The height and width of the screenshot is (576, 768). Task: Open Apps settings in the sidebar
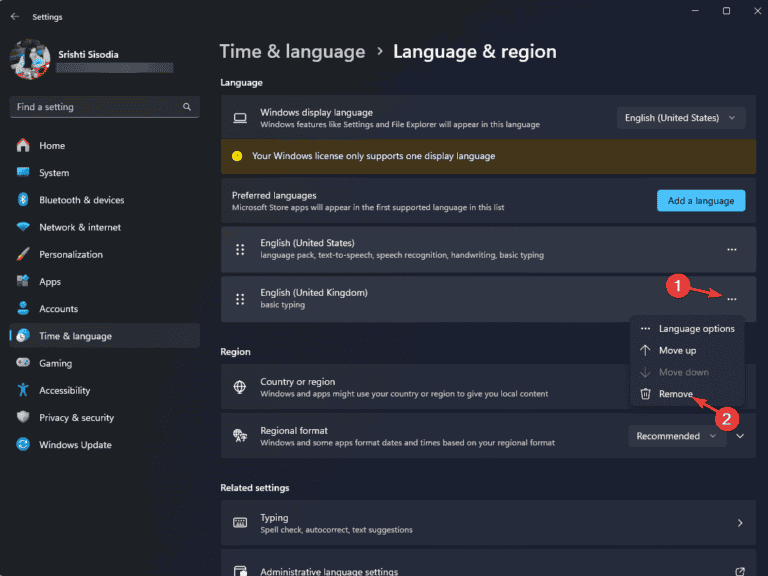pos(104,282)
